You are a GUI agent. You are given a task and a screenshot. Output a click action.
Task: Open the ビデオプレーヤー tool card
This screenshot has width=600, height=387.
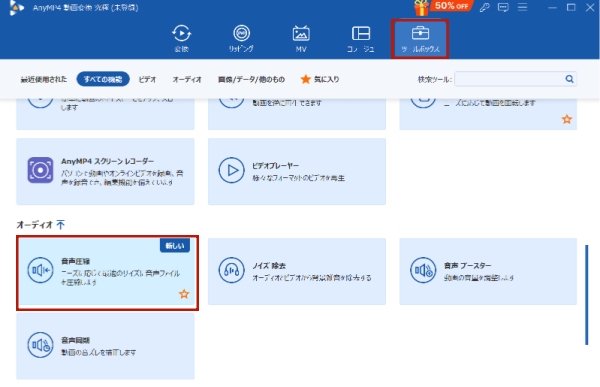pos(297,171)
